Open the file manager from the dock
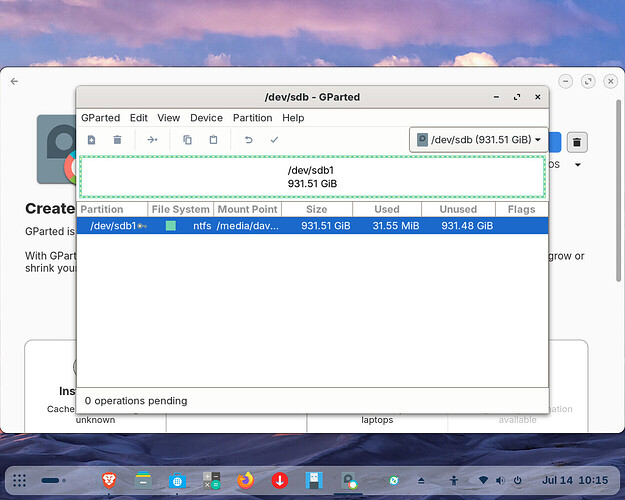Viewport: 625px width, 500px height. (143, 480)
